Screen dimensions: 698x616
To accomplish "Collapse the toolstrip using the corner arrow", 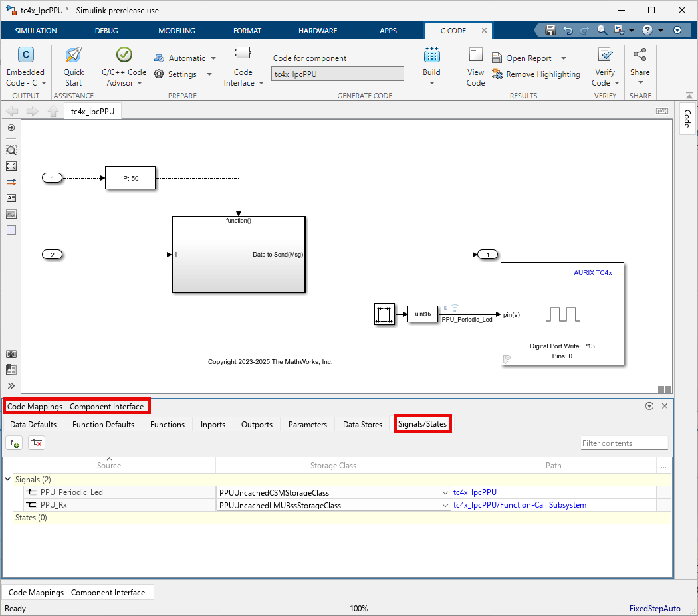I will coord(677,30).
